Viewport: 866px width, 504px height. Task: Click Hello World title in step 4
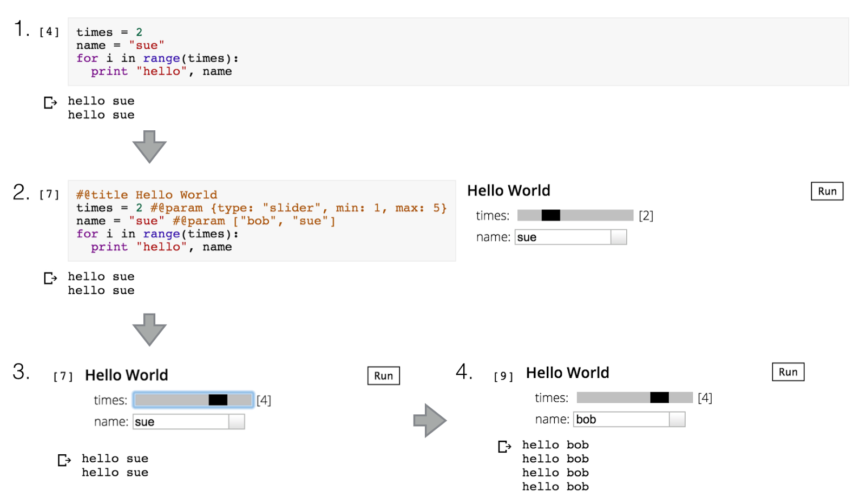click(567, 373)
